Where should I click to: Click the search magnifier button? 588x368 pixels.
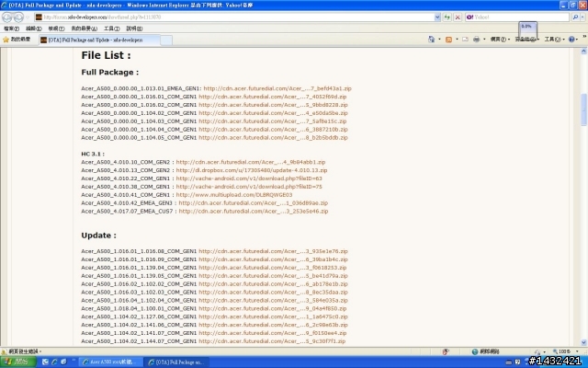coord(575,17)
